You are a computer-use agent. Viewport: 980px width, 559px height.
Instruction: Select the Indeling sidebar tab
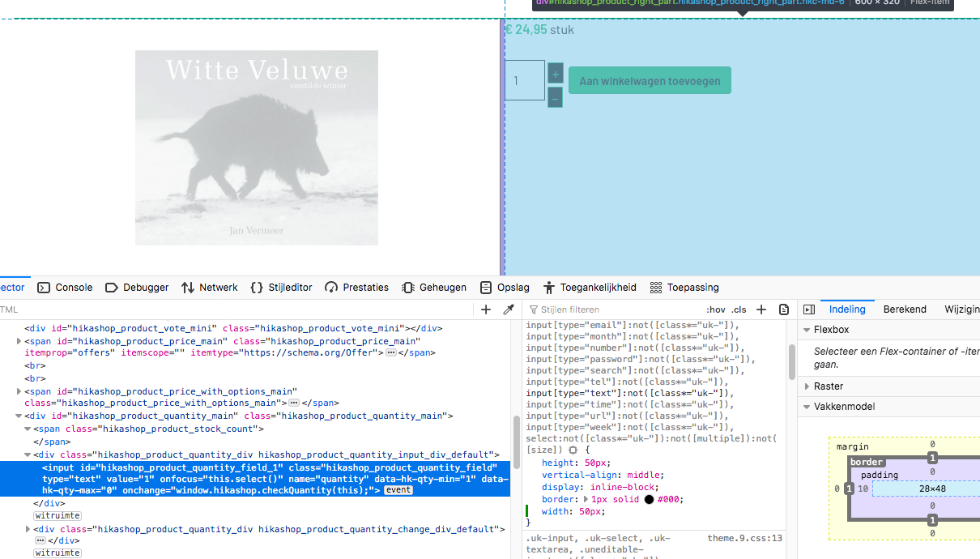847,309
